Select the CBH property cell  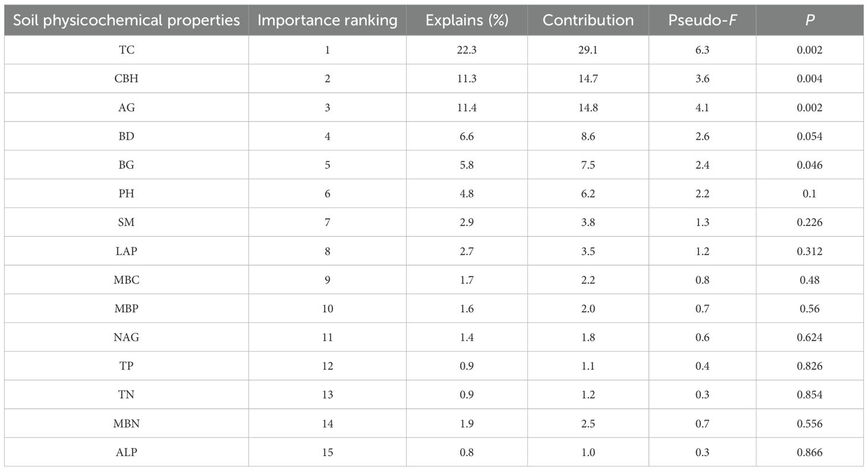(x=126, y=78)
